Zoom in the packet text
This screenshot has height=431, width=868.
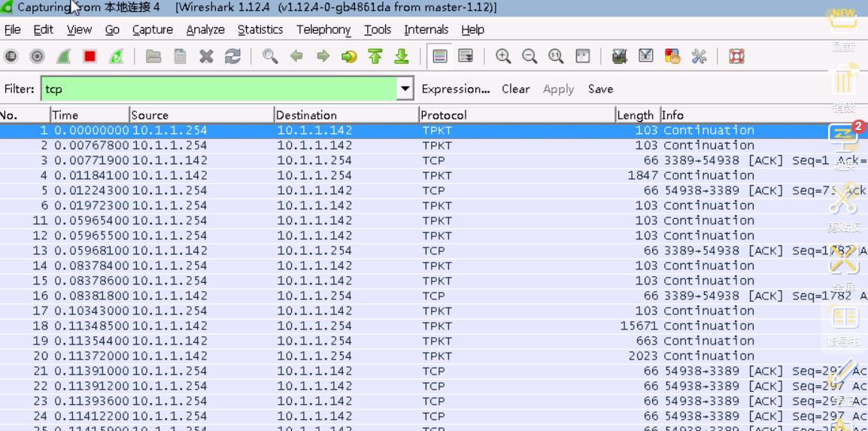coord(503,56)
